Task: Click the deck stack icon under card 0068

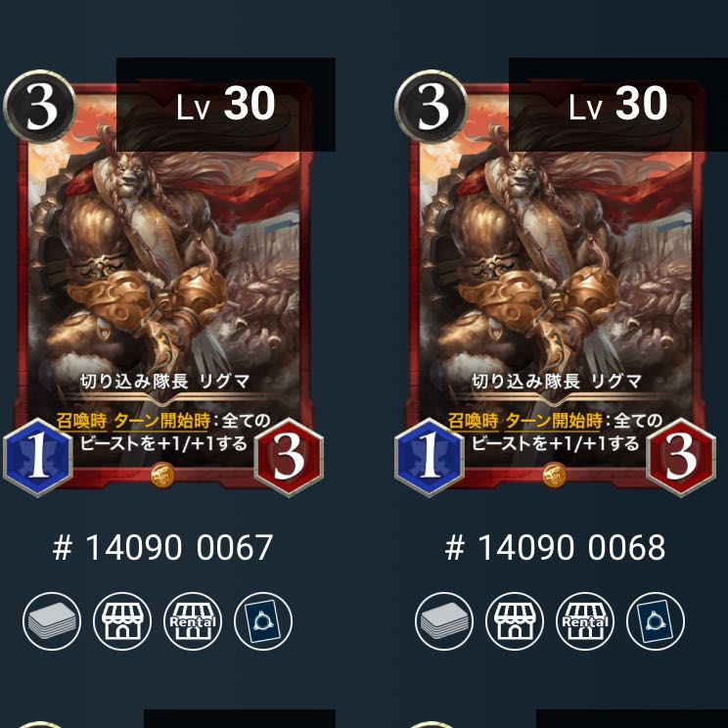Action: click(444, 621)
